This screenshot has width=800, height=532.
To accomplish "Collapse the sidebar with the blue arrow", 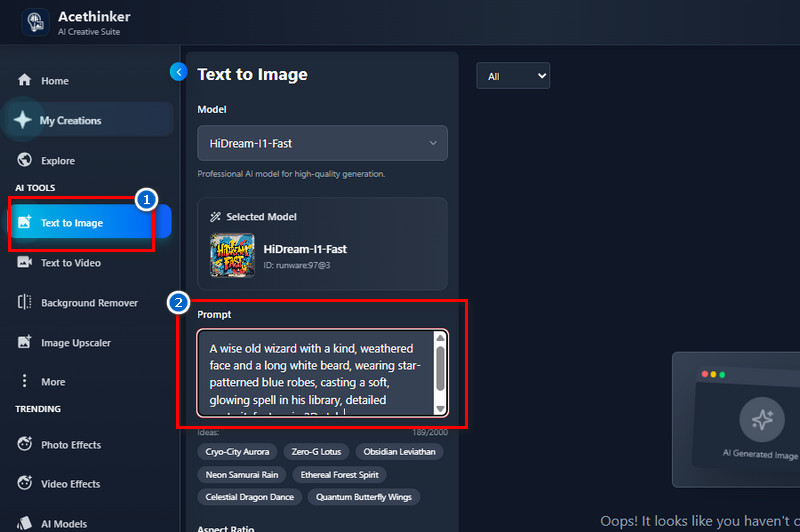I will click(x=179, y=72).
